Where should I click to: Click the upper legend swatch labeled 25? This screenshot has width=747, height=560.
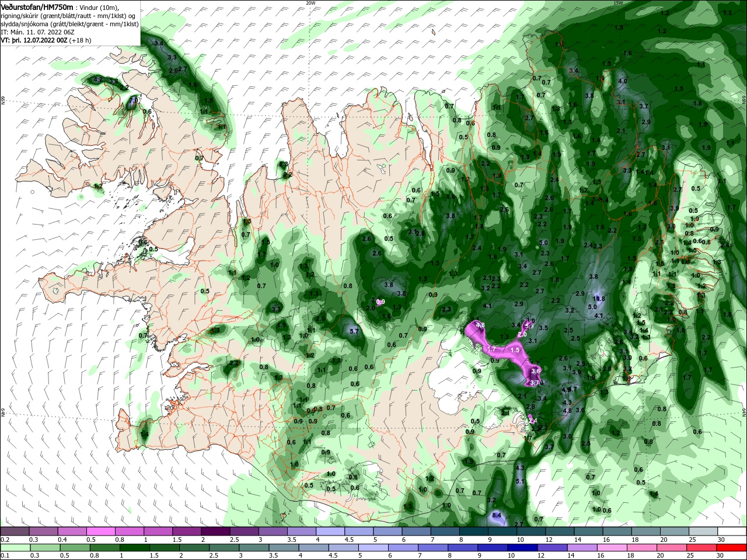coord(703,531)
